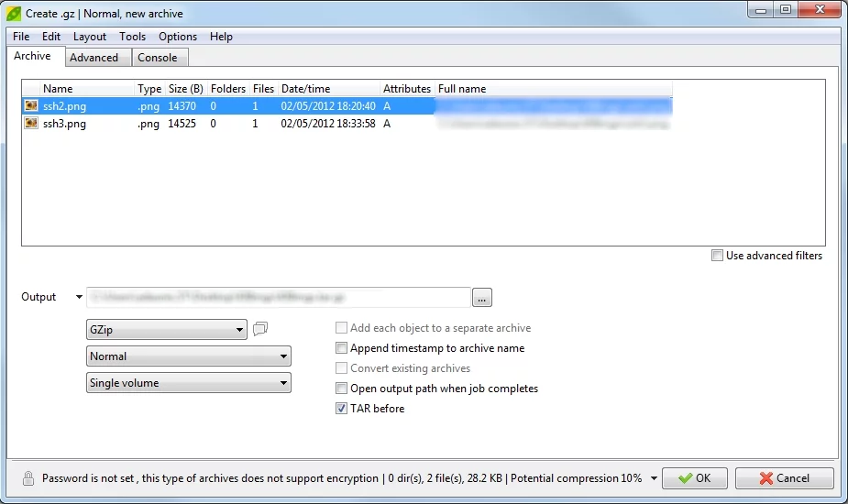Viewport: 848px width, 504px height.
Task: Click the PeaZip leaf icon in title bar
Action: (x=14, y=14)
